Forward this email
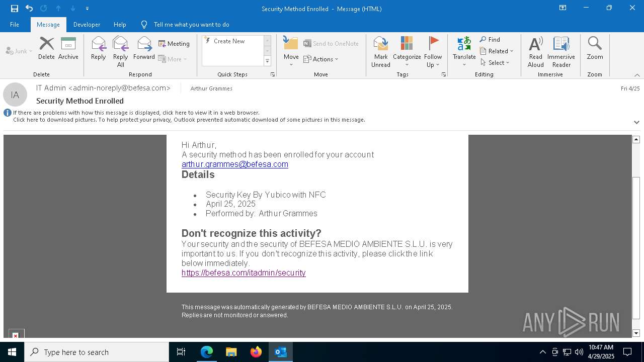Viewport: 644px width, 362px height. pyautogui.click(x=144, y=48)
